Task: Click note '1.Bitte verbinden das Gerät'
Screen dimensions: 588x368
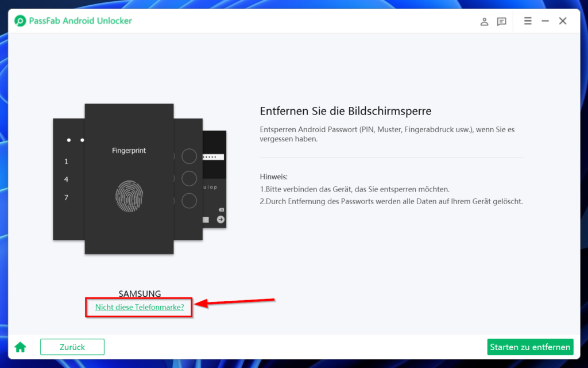Action: pos(355,189)
